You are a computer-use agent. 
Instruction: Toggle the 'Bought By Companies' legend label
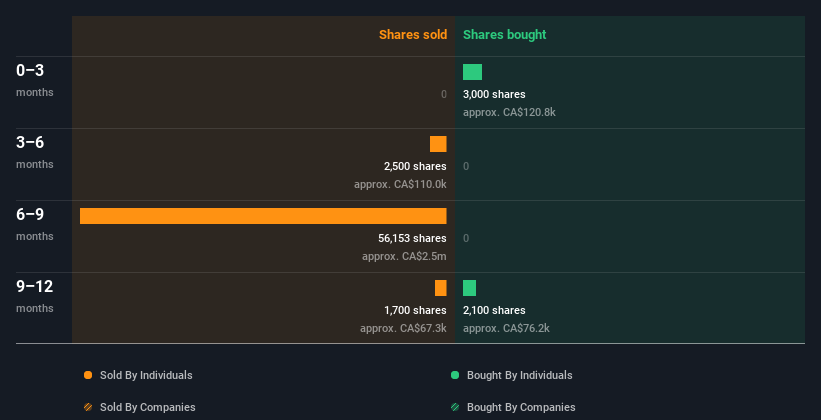click(x=521, y=407)
